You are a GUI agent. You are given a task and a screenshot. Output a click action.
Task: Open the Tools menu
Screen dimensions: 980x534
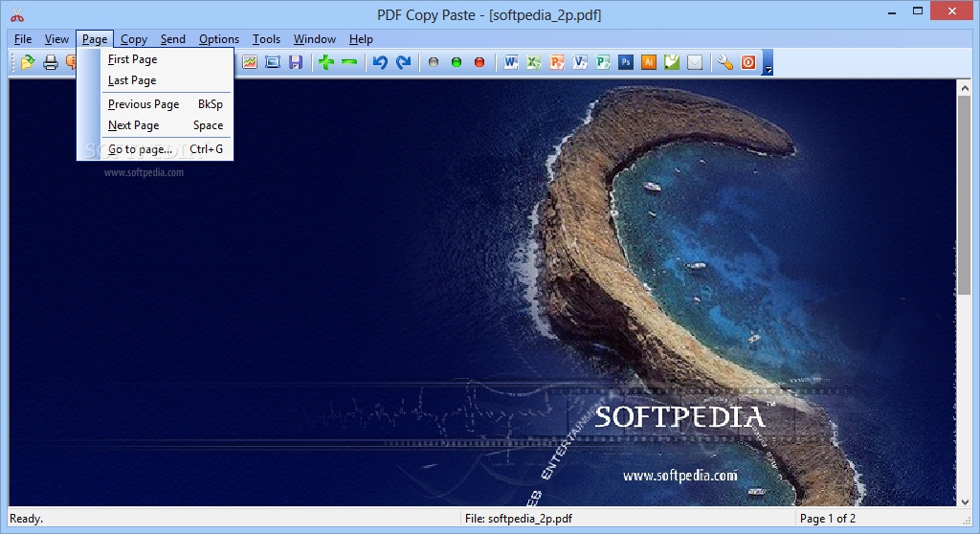266,39
